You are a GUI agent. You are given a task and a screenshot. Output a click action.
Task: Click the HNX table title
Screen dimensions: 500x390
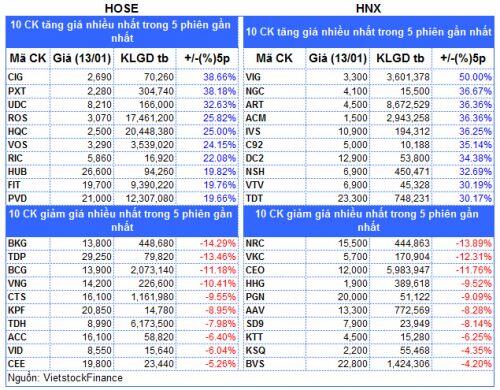[x=368, y=8]
